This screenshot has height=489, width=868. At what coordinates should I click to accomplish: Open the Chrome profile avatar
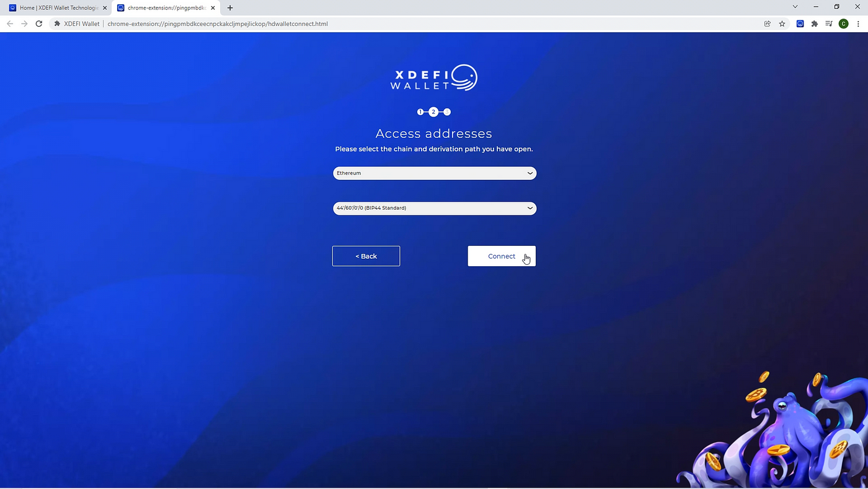(x=843, y=24)
